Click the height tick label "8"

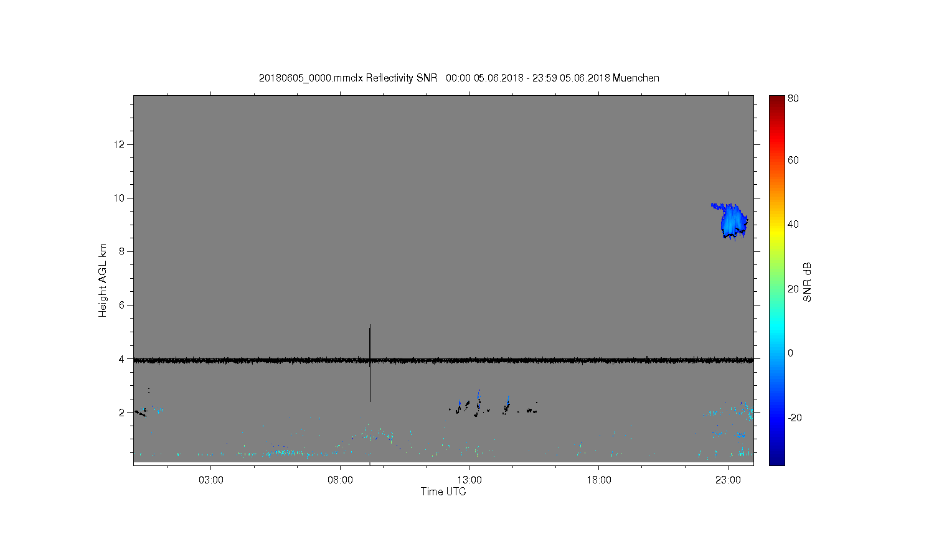pos(122,251)
